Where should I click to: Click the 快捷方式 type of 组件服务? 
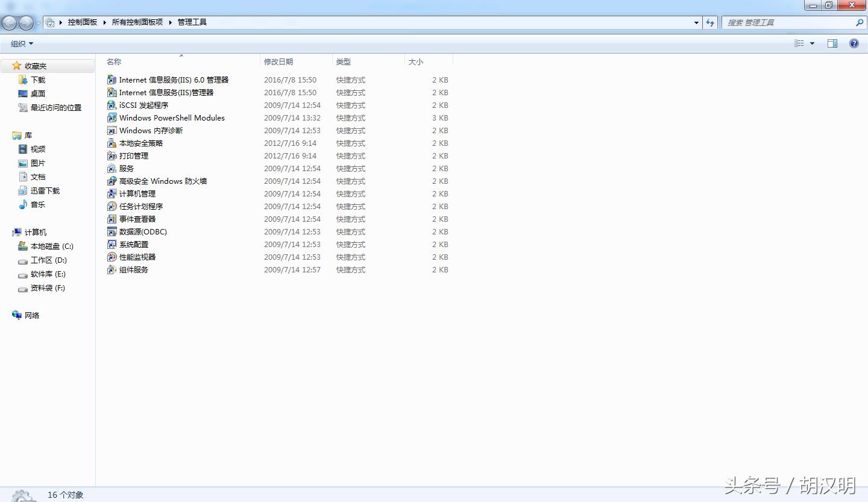[x=351, y=269]
